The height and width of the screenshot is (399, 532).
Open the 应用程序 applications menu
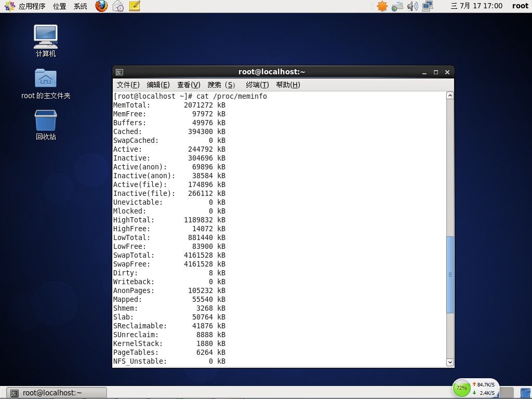(32, 6)
